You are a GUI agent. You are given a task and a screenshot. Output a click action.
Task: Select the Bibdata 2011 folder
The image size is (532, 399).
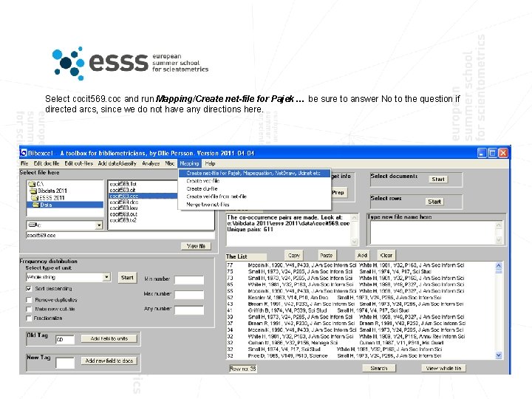click(49, 191)
